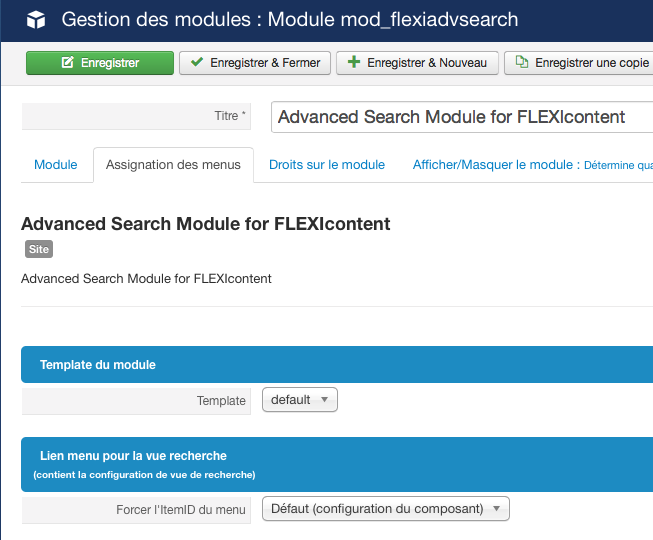The height and width of the screenshot is (540, 653).
Task: Click the green checkmark icon
Action: coord(197,62)
